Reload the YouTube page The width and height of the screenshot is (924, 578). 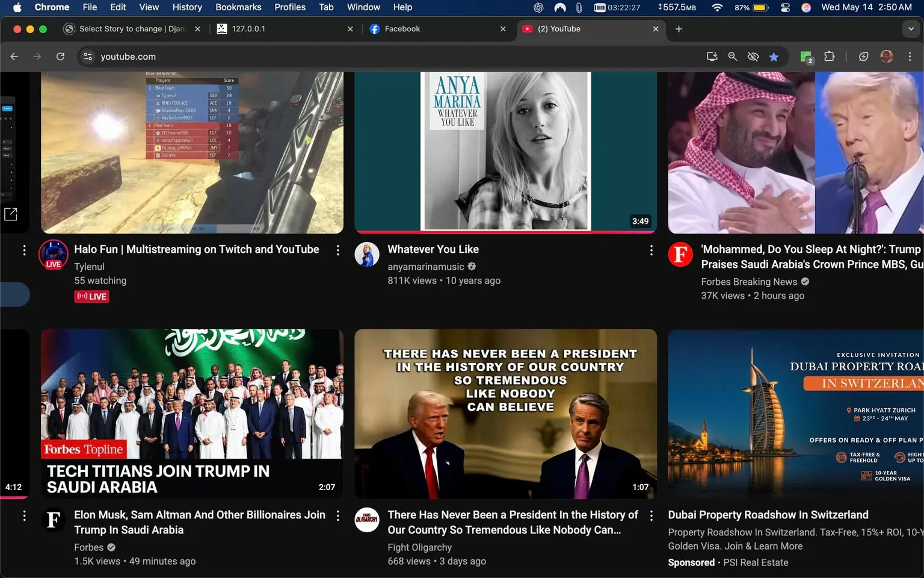click(60, 57)
